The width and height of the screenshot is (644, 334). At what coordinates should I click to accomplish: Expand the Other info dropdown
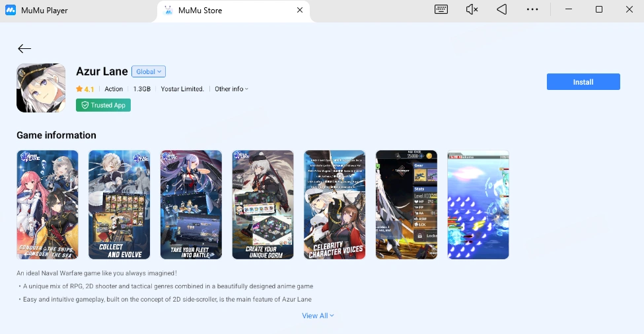tap(232, 89)
